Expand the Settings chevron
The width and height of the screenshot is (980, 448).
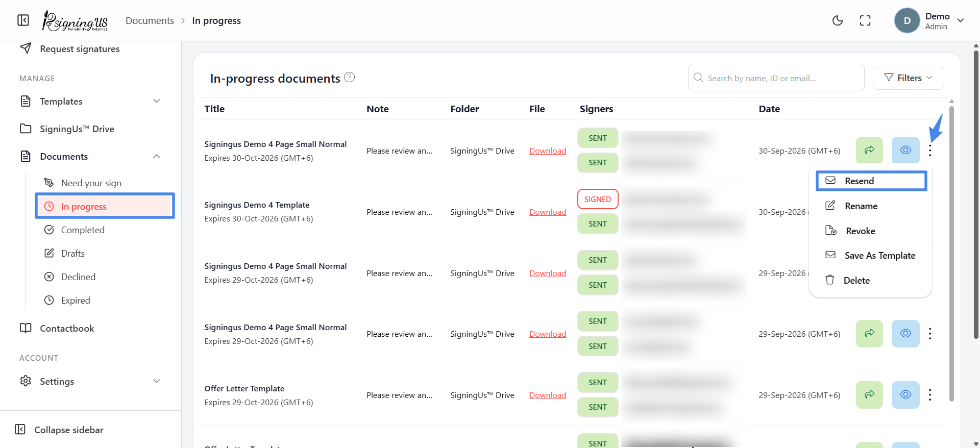pyautogui.click(x=157, y=381)
